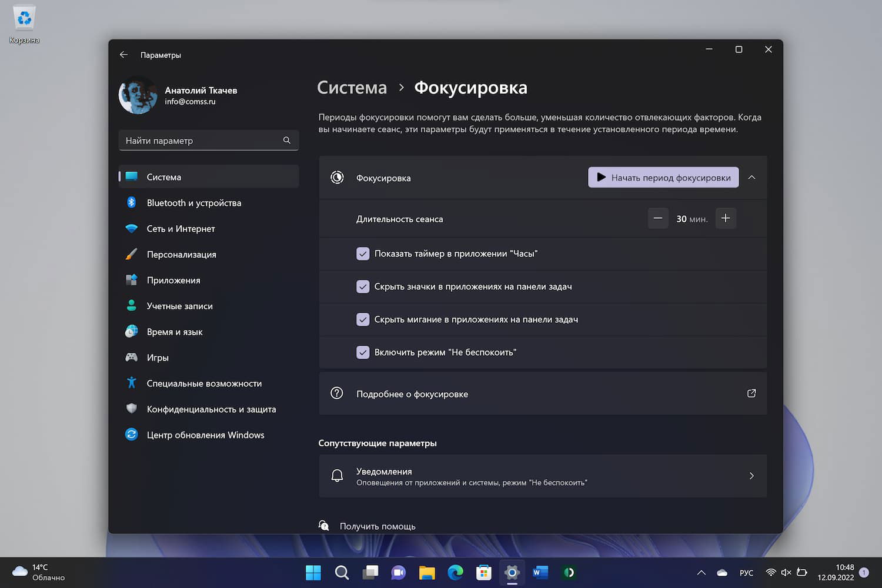Click the question mark icon by Подробнее о фокусировке
882x588 pixels.
pyautogui.click(x=337, y=393)
